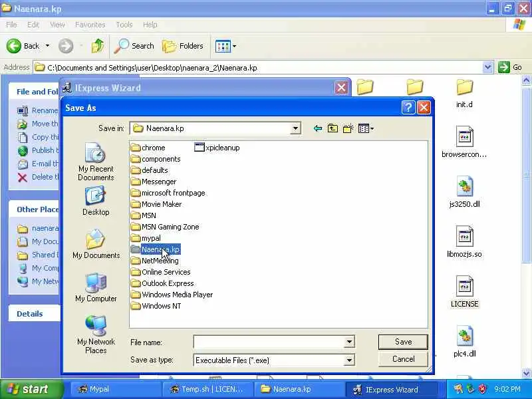The image size is (532, 399).
Task: Open the Windows start menu
Action: tap(31, 389)
